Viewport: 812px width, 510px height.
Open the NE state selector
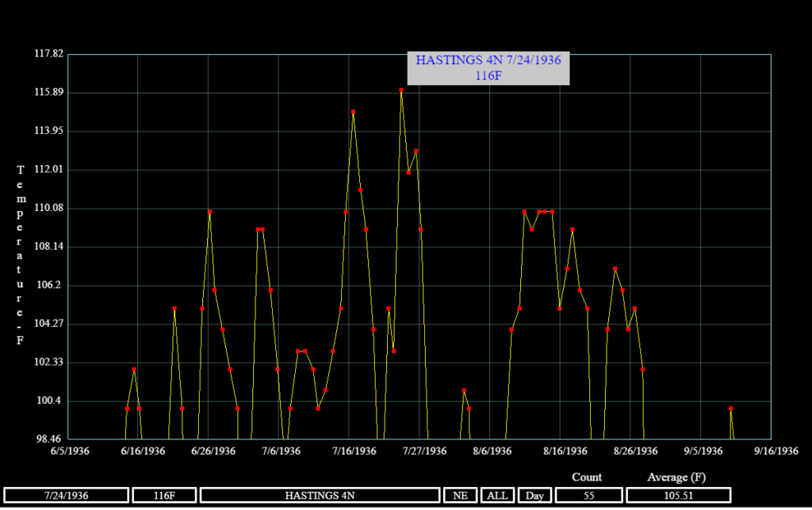[x=461, y=496]
